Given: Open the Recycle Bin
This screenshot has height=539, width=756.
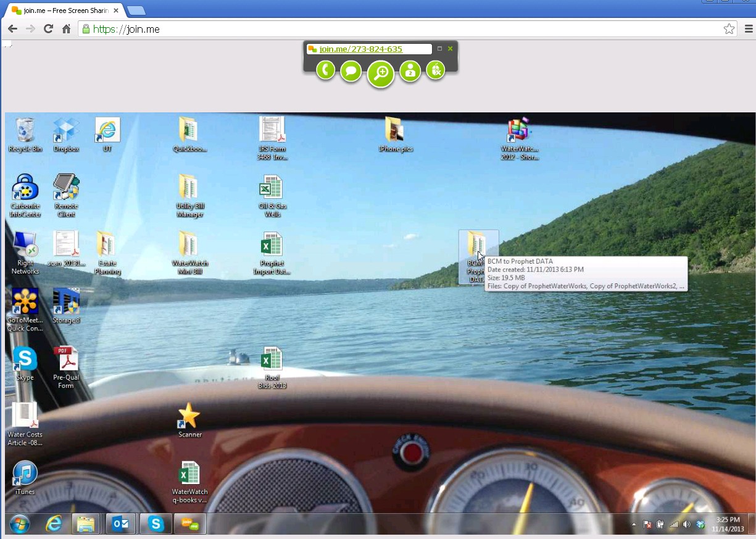Looking at the screenshot, I should (25, 135).
